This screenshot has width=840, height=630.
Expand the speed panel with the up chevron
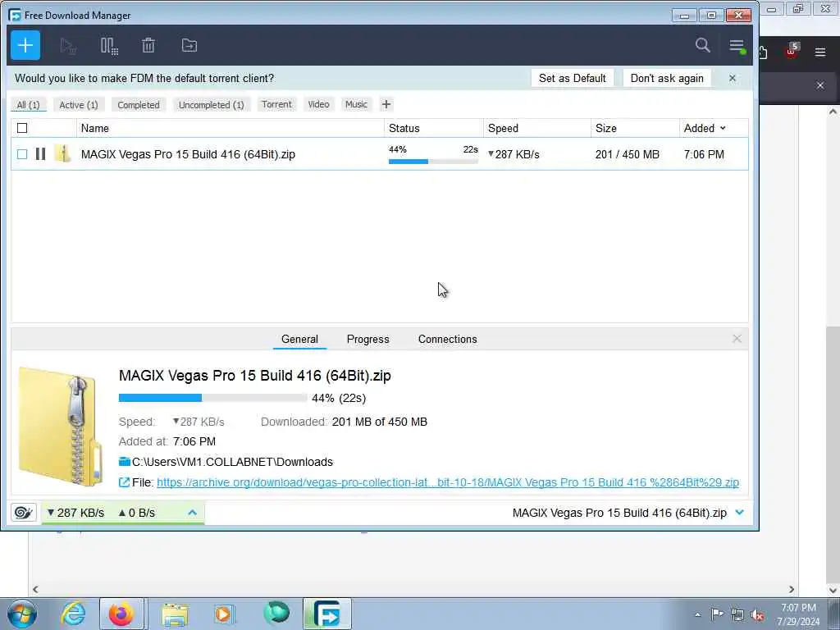(x=192, y=513)
